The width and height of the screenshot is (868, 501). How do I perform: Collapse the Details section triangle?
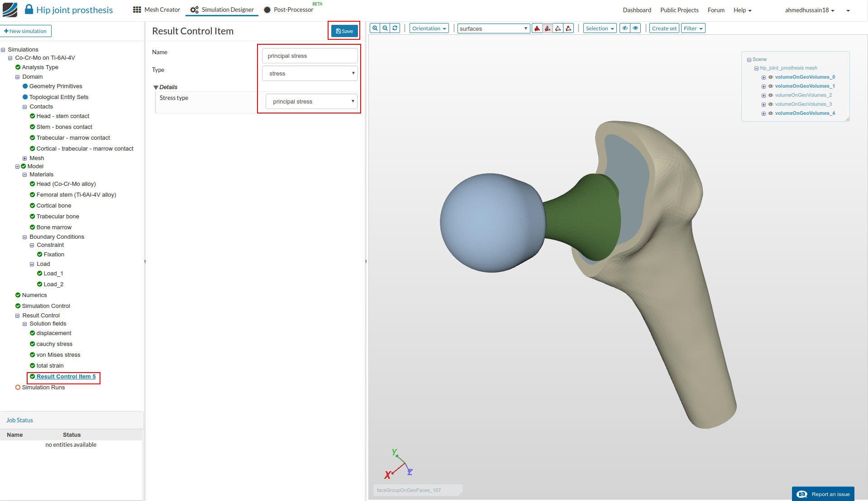[x=156, y=87]
